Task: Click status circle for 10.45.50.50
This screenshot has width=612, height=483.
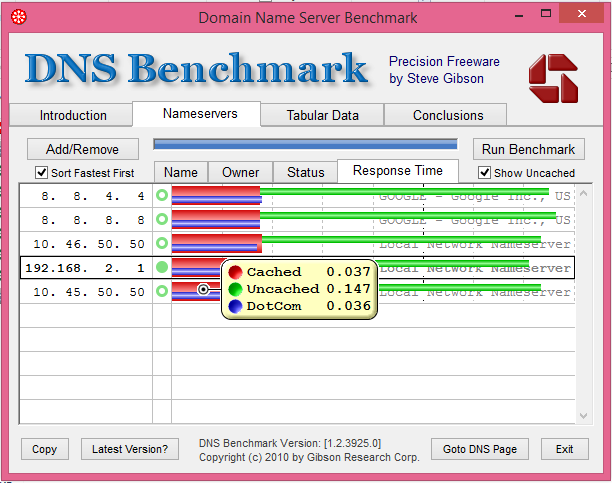Action: point(162,291)
